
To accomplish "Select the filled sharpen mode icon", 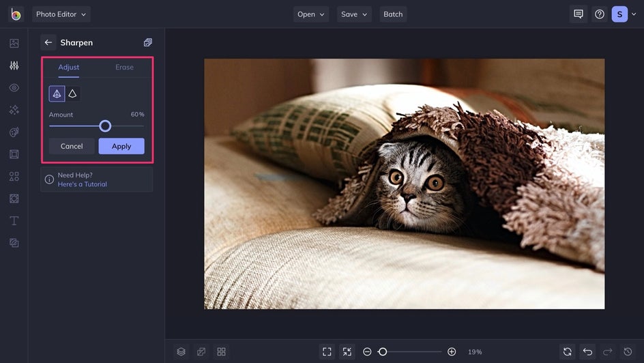I will coord(57,93).
